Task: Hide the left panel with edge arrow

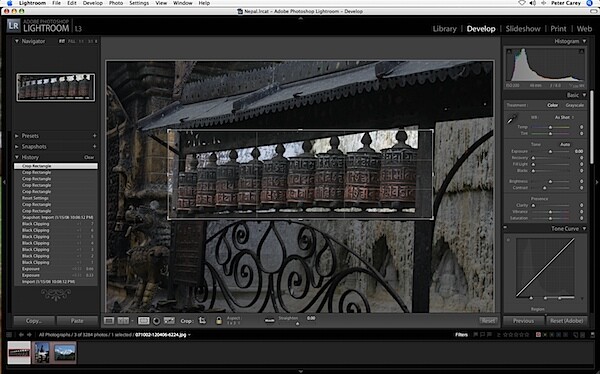Action: (4, 182)
